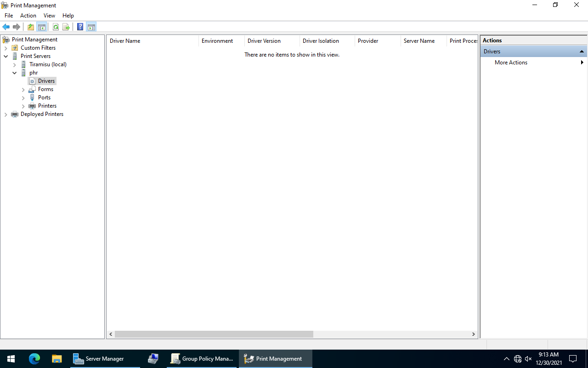Click the Up One Level folder icon
The image size is (588, 368).
[30, 27]
